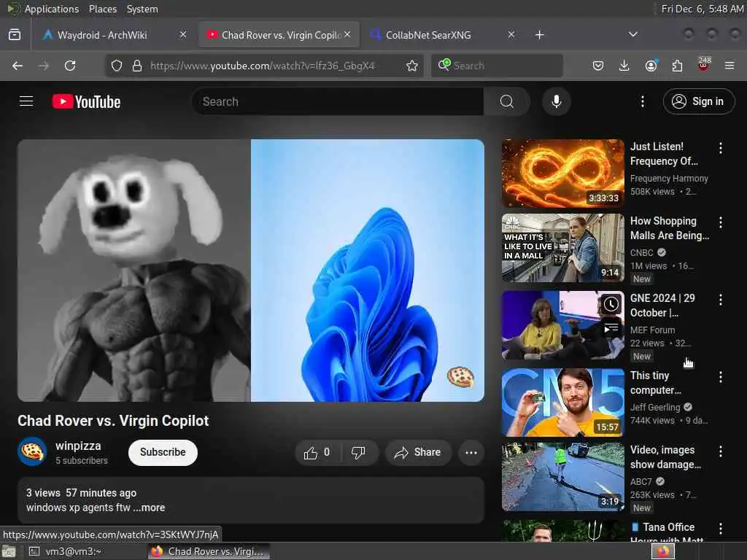Open the winpizza channel name link

click(x=78, y=446)
